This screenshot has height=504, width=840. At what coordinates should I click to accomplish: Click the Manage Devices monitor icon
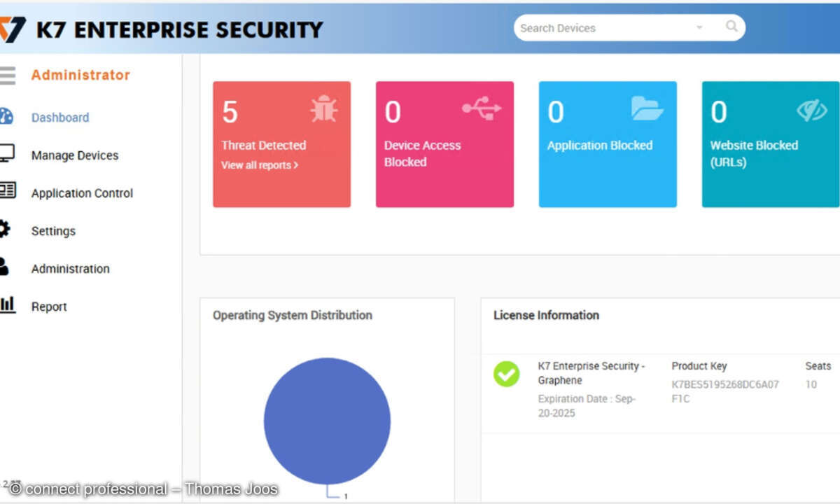[x=6, y=154]
